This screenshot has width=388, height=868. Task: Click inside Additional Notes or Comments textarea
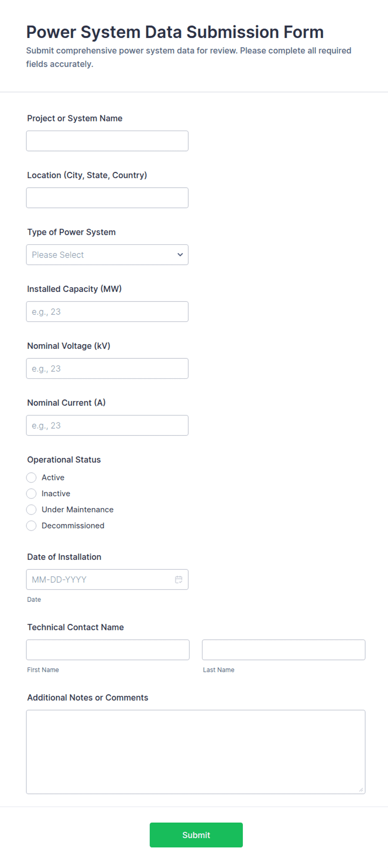[x=196, y=752]
